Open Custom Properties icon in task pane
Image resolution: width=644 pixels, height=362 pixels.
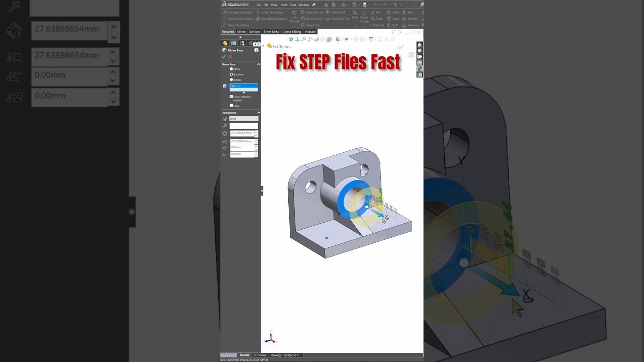(x=420, y=74)
